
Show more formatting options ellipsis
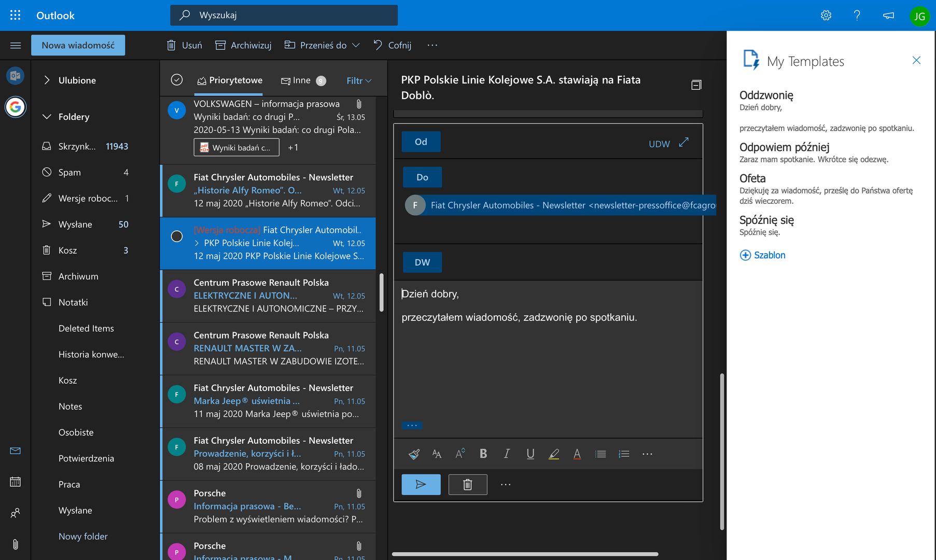[x=647, y=454]
